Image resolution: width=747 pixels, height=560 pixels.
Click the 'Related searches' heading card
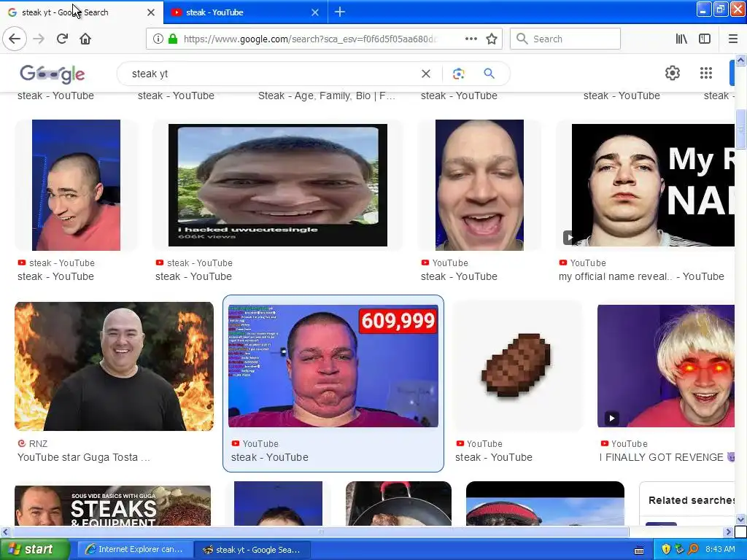pyautogui.click(x=690, y=500)
